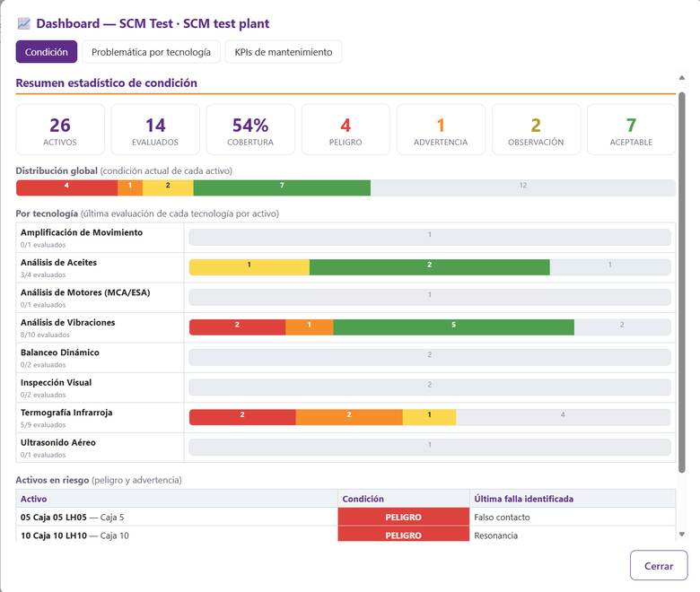Screen dimensions: 700x592
Task: Select the 7 Aceptable card
Action: coord(631,130)
